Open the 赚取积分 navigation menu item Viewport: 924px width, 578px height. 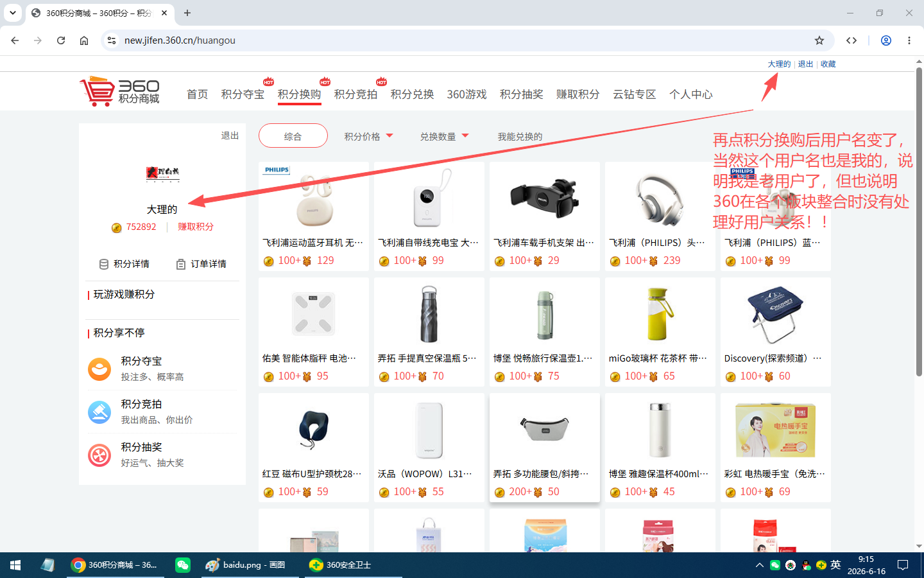[x=578, y=94]
